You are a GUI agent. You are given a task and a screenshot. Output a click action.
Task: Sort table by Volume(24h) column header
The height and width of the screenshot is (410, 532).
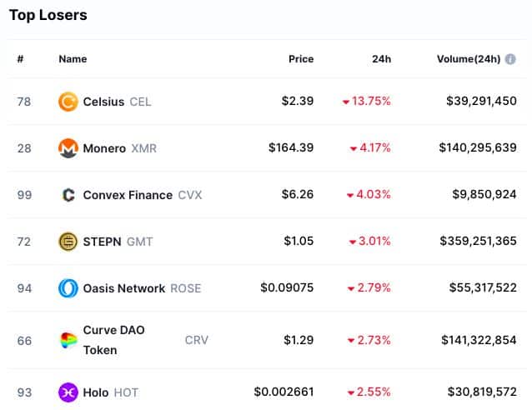pos(469,59)
